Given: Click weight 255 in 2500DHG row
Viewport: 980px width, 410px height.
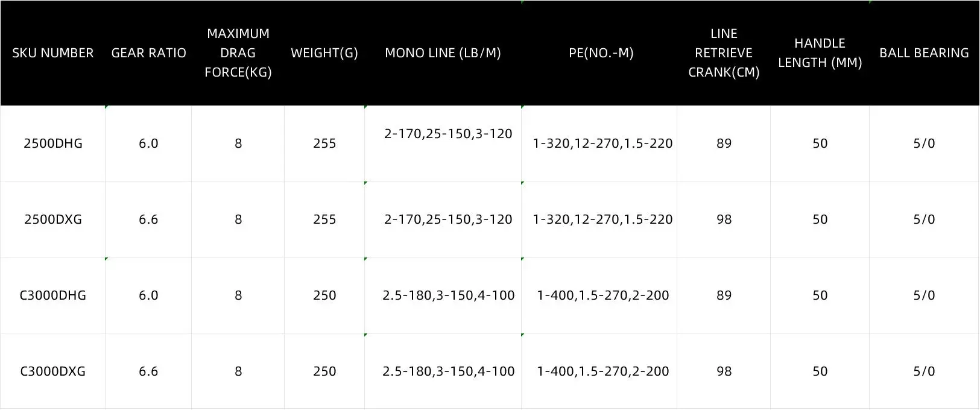Looking at the screenshot, I should point(324,143).
